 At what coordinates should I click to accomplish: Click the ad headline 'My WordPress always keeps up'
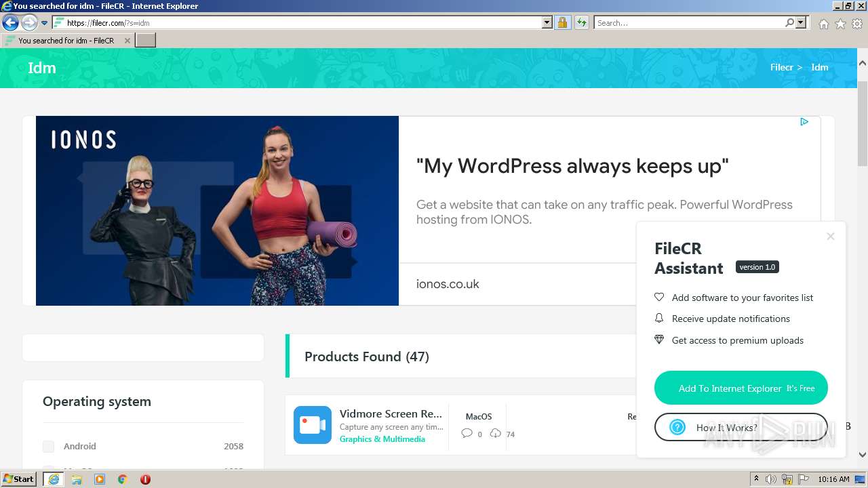pos(572,166)
